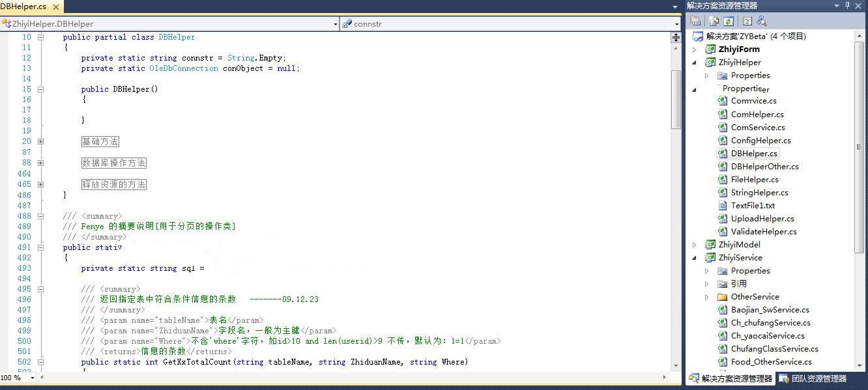Expand the ZhiyiForm project node
The width and height of the screenshot is (868, 390).
[694, 49]
